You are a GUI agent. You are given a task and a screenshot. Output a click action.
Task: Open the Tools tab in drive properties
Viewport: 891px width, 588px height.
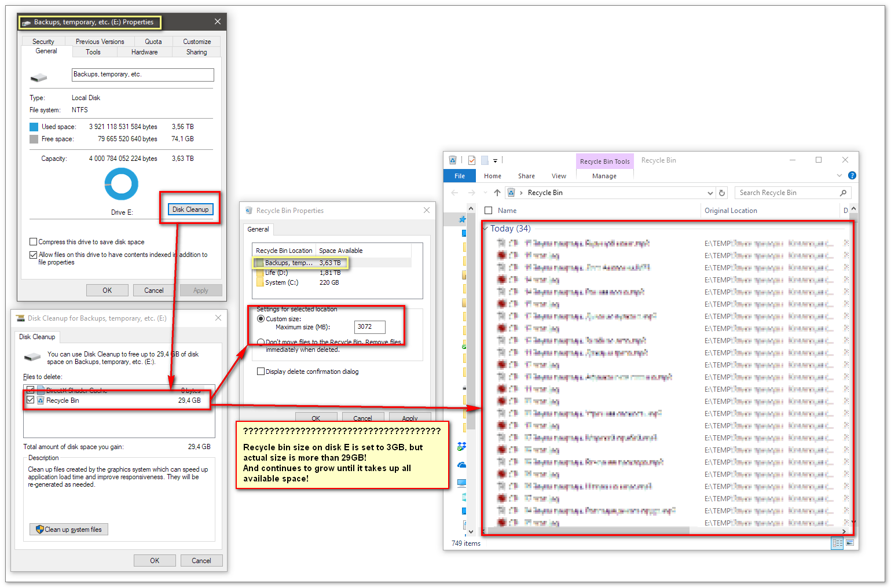click(x=93, y=52)
